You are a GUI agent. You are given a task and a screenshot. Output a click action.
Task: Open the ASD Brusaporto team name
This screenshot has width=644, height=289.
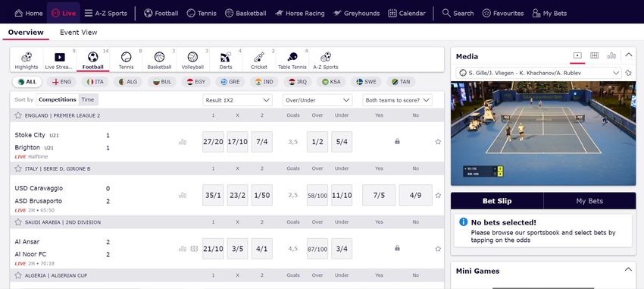point(38,201)
